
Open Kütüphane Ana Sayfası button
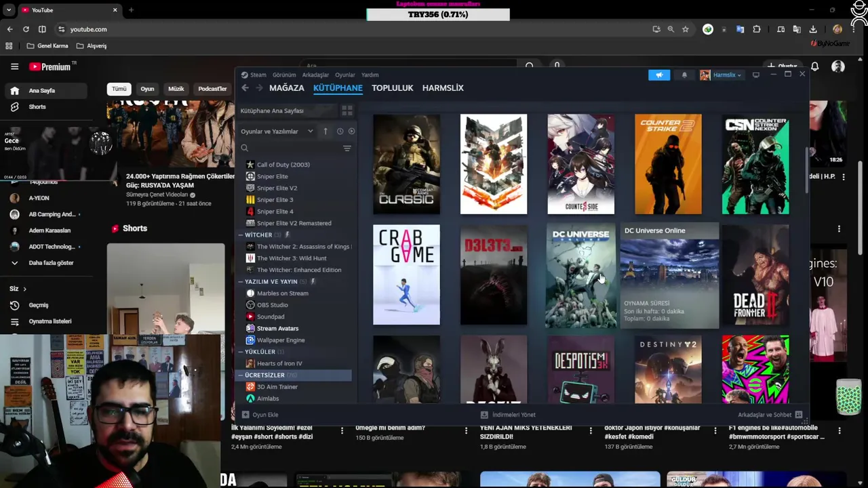coord(288,110)
